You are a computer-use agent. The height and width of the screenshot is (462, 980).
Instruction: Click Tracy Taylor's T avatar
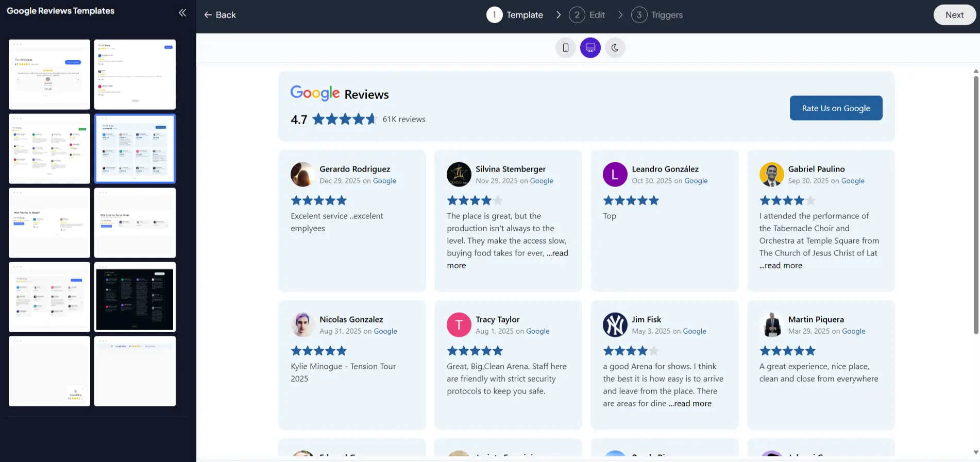[x=459, y=325]
